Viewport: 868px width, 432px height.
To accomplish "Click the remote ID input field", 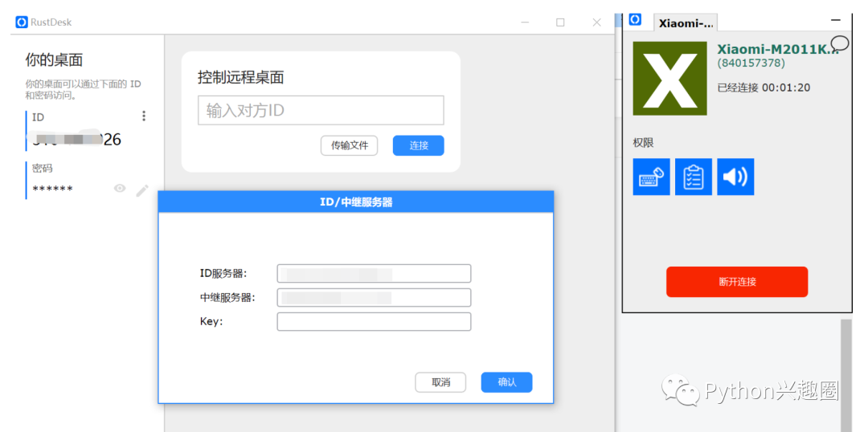I will [321, 110].
